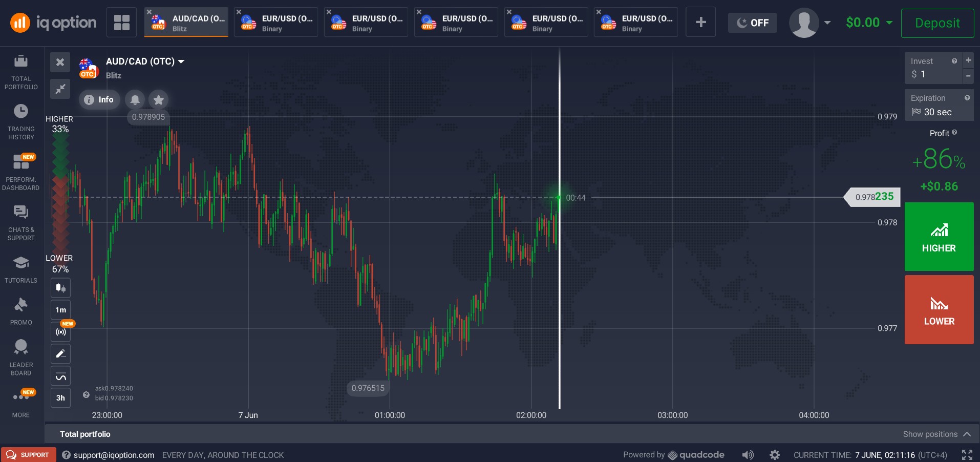Close the AUD/CAD Blitz tab

(x=149, y=12)
